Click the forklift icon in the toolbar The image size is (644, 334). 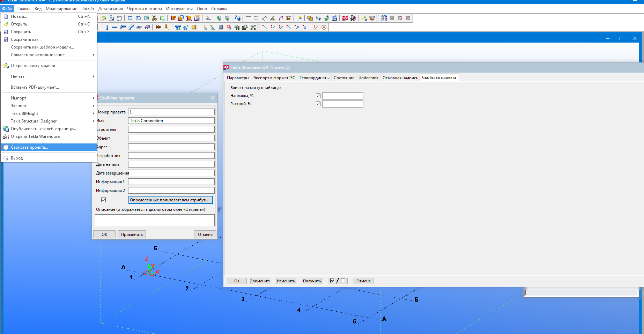point(353,18)
